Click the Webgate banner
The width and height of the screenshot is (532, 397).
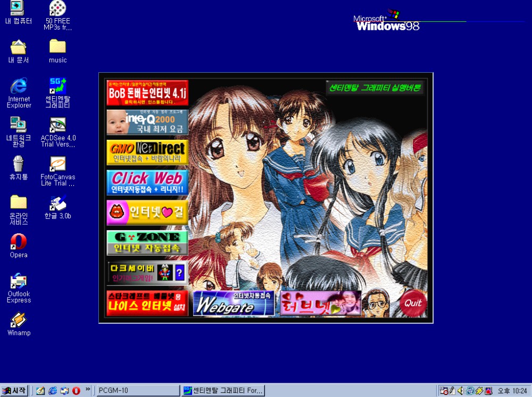click(x=234, y=303)
